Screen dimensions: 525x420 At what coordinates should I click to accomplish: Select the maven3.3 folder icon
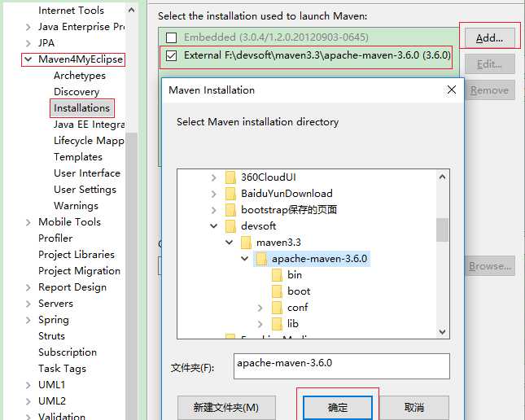pyautogui.click(x=246, y=243)
